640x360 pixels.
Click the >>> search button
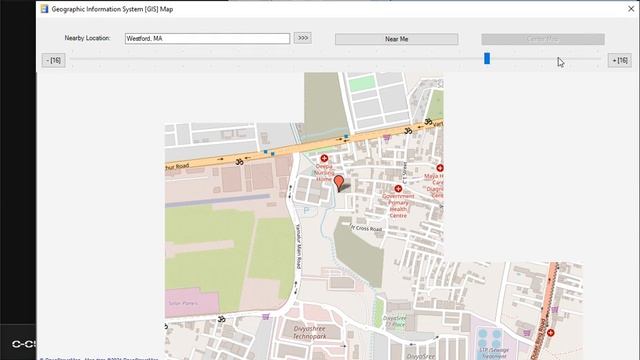coord(302,38)
